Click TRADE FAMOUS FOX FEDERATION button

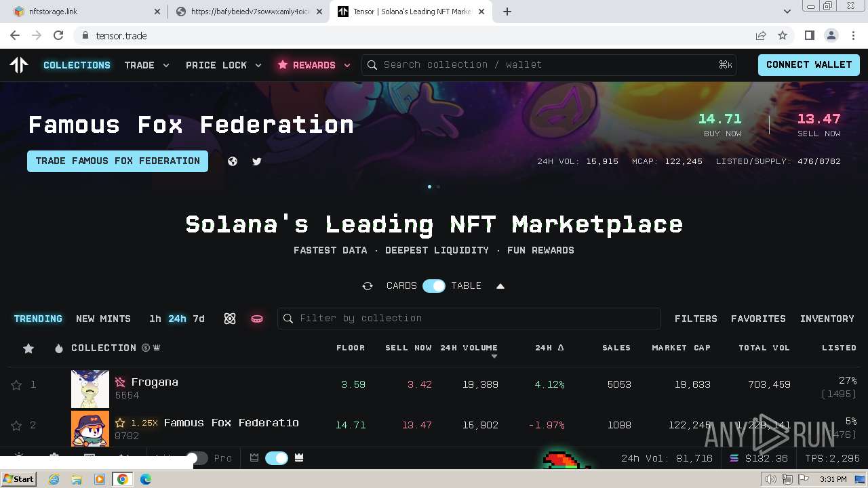pyautogui.click(x=117, y=161)
